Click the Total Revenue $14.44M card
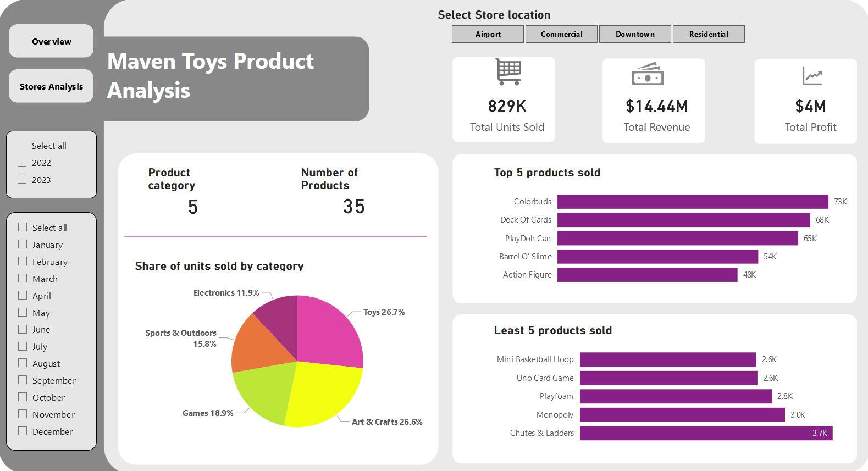 (x=653, y=102)
